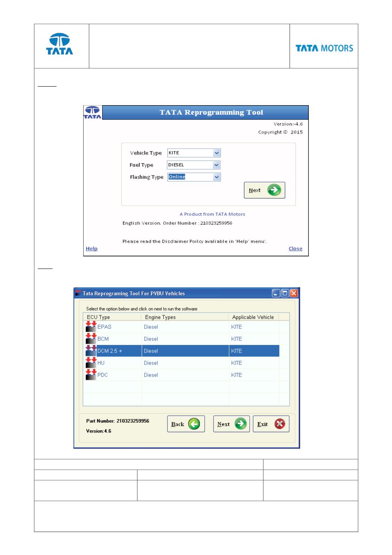
Task: Click KITE in the BCM row
Action: pyautogui.click(x=236, y=339)
